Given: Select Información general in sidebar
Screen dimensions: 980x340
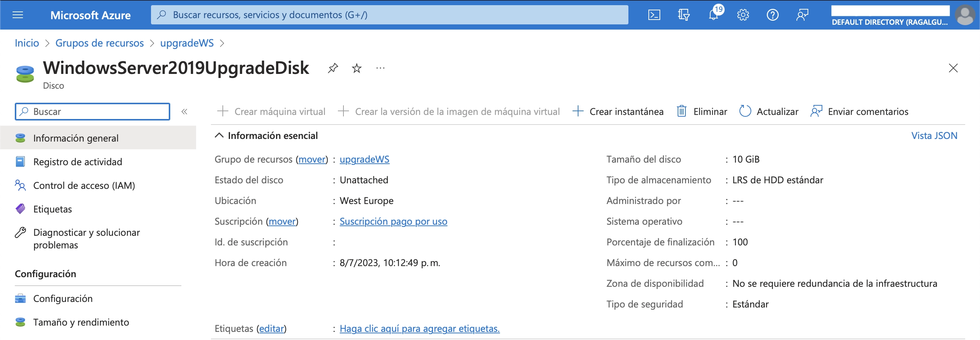Looking at the screenshot, I should pos(98,138).
